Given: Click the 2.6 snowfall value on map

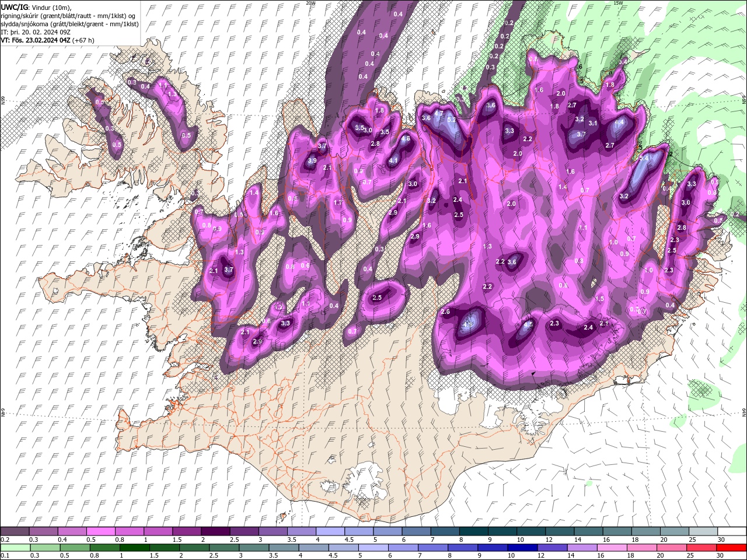Looking at the screenshot, I should coord(446,312).
